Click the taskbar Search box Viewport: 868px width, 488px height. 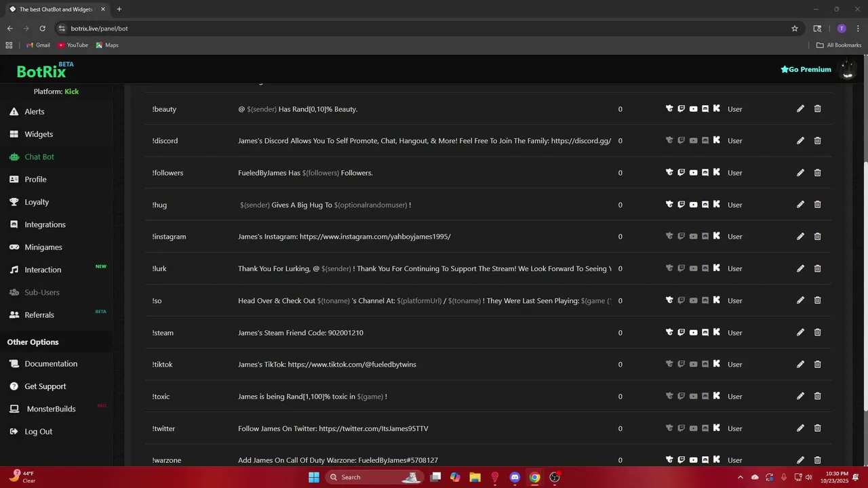tap(374, 477)
